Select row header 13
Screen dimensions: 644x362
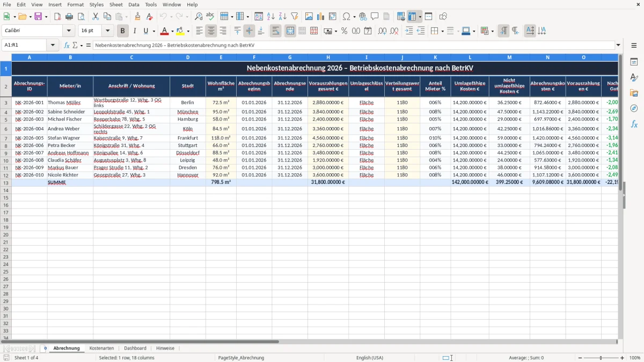(6, 182)
